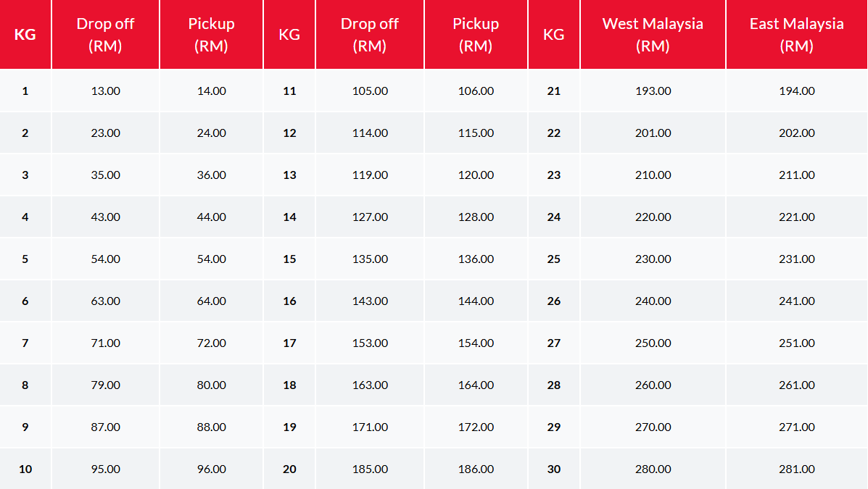The height and width of the screenshot is (489, 868).
Task: Select the 127.00 drop off price cell
Action: 370,217
